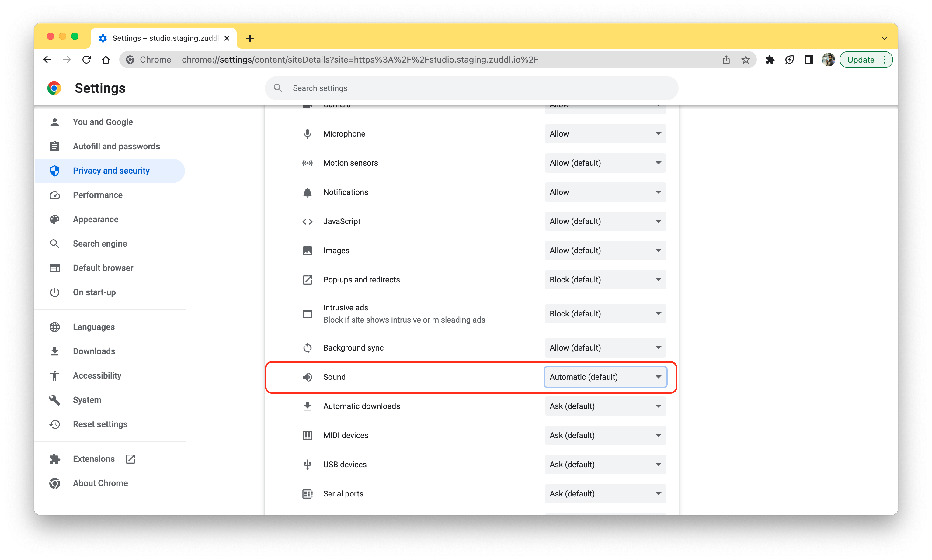Open new tab with plus icon

(x=249, y=38)
